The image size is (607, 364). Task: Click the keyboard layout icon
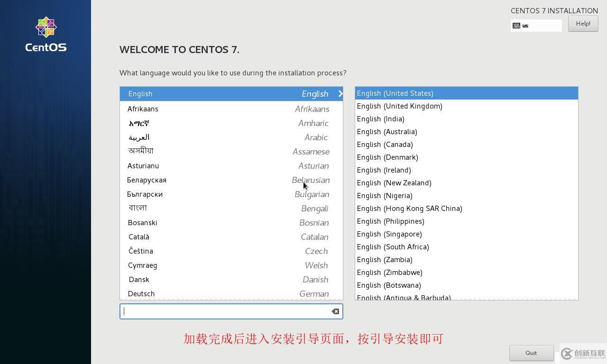click(516, 26)
